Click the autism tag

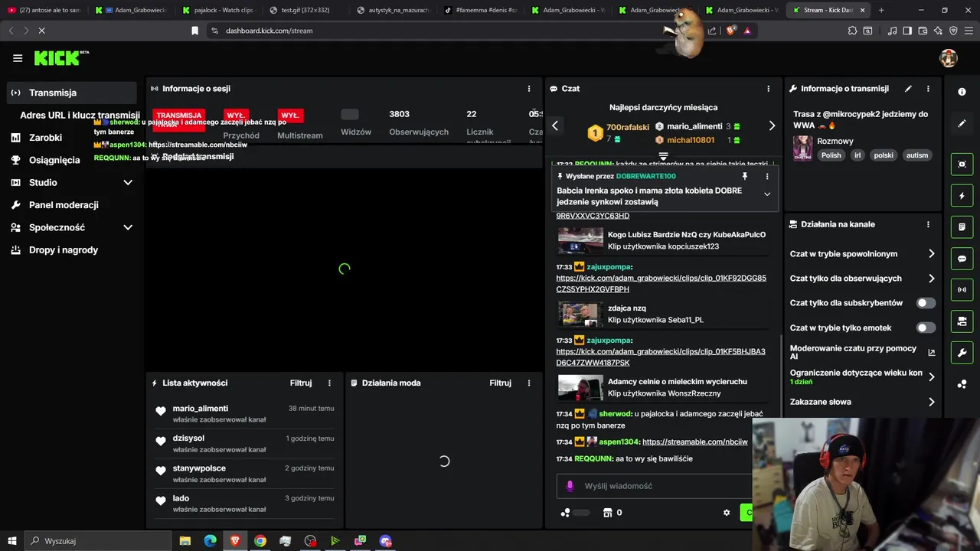[917, 155]
